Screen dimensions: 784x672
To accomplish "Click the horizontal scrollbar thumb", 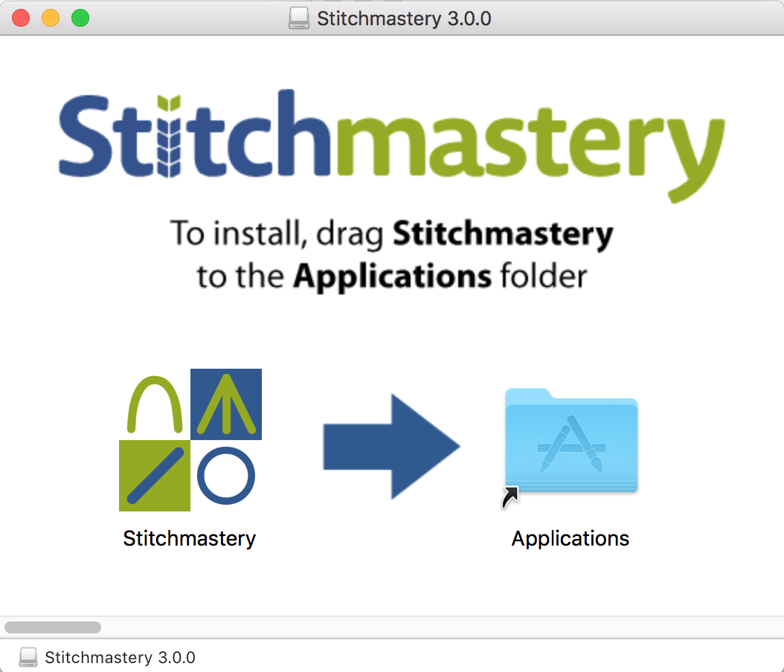I will click(53, 627).
